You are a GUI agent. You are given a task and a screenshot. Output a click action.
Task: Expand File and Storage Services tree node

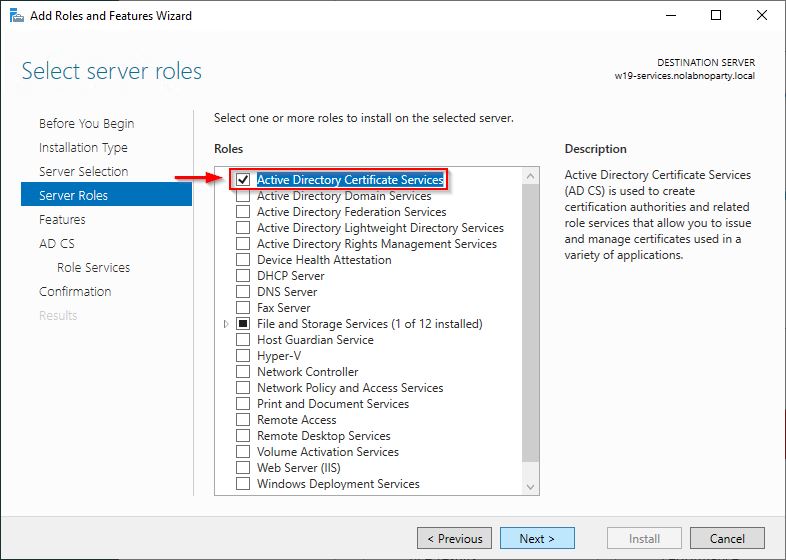[x=226, y=324]
